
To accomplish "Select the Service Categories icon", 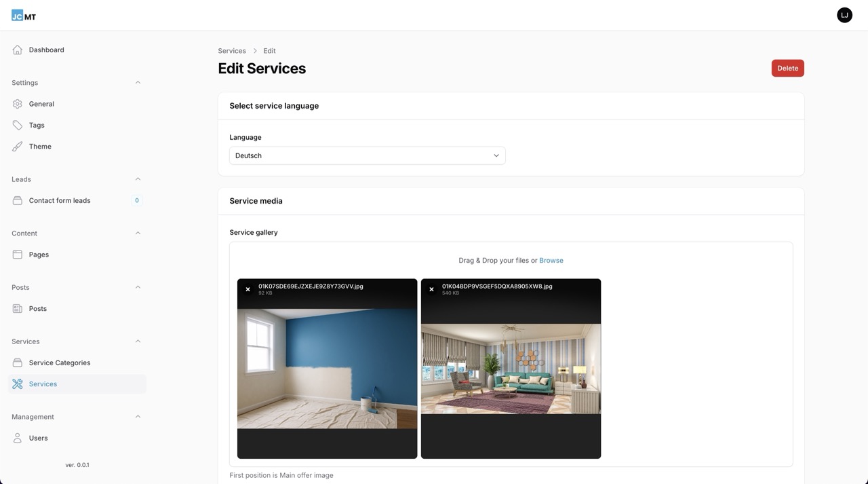I will point(17,362).
